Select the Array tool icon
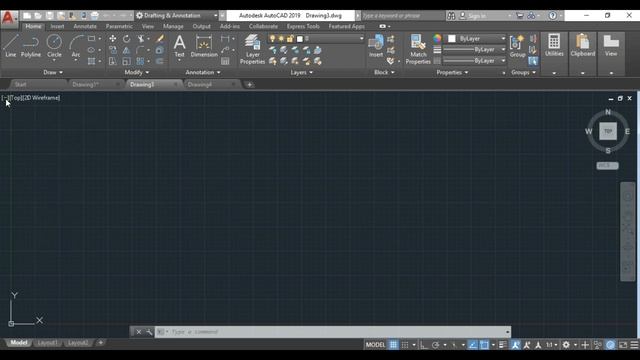 tap(140, 61)
